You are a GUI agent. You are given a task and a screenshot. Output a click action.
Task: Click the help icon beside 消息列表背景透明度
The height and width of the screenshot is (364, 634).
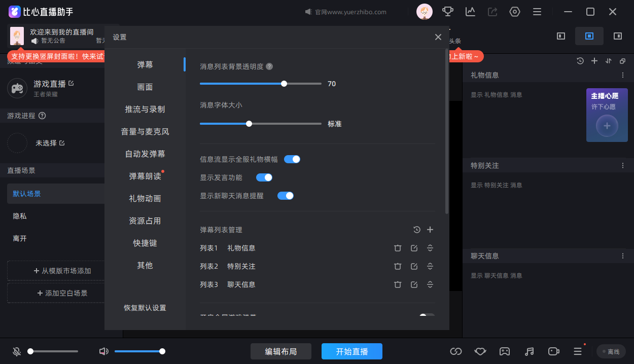pyautogui.click(x=269, y=66)
